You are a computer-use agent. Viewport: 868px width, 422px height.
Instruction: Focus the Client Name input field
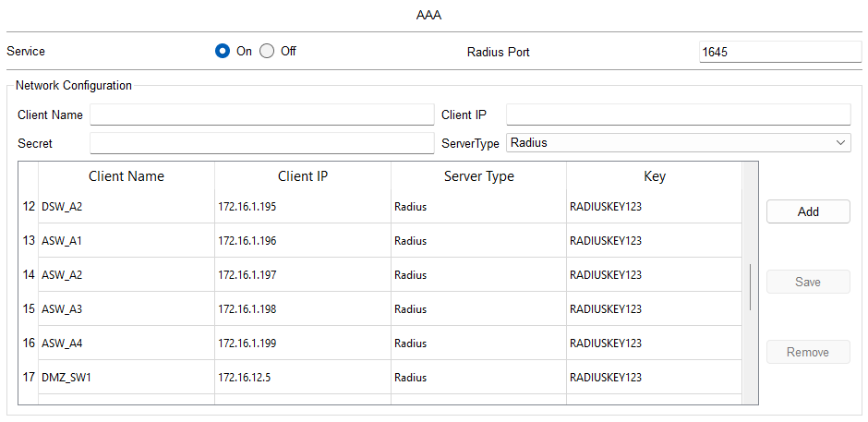262,115
